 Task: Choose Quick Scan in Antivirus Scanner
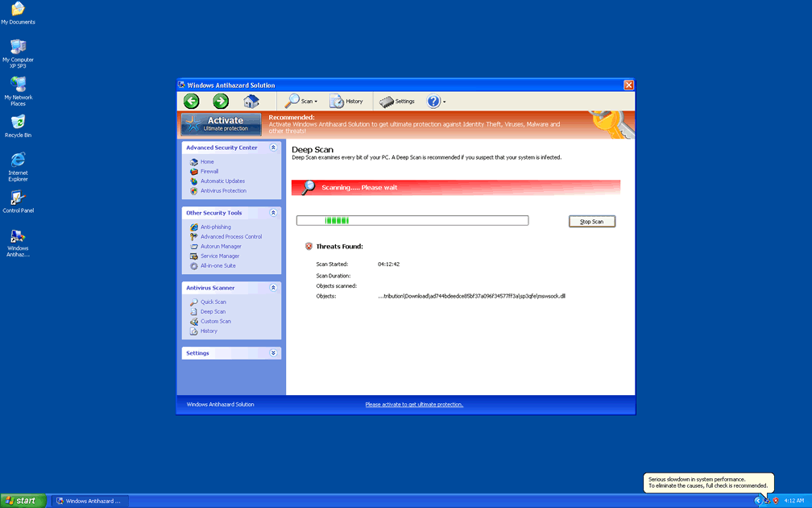pyautogui.click(x=213, y=302)
